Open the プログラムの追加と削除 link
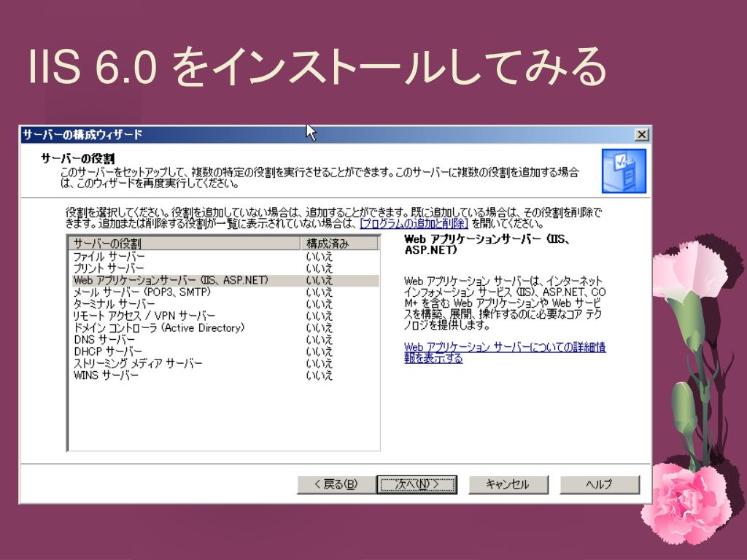 414,223
